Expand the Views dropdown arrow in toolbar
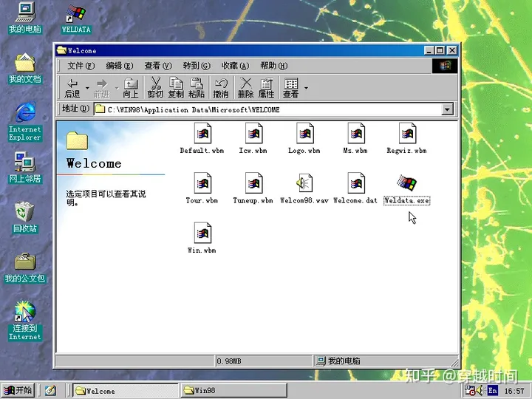 click(x=306, y=88)
